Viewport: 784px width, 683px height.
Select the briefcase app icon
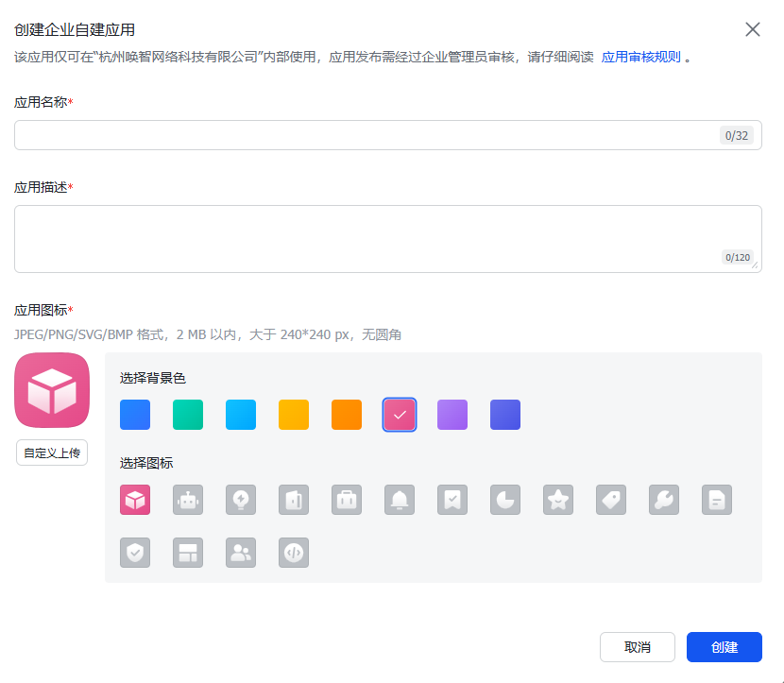[347, 500]
